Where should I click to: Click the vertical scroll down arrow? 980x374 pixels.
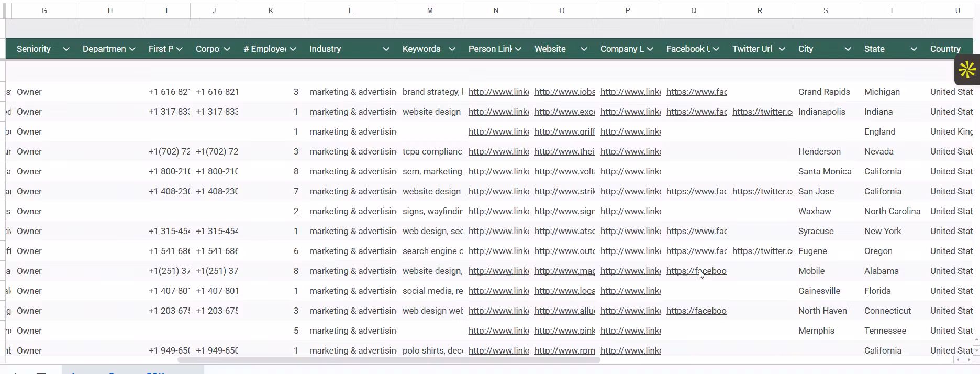coord(976,349)
